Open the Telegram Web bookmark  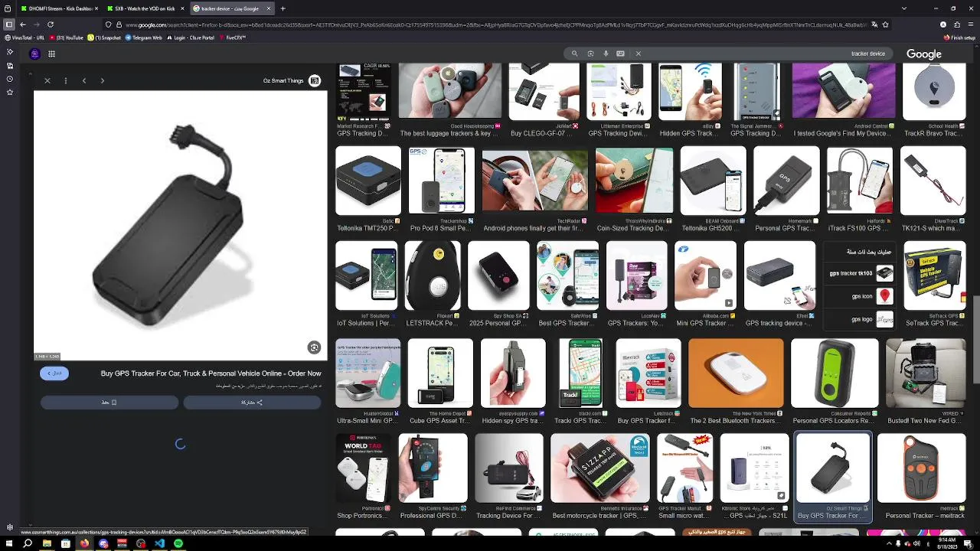(143, 37)
